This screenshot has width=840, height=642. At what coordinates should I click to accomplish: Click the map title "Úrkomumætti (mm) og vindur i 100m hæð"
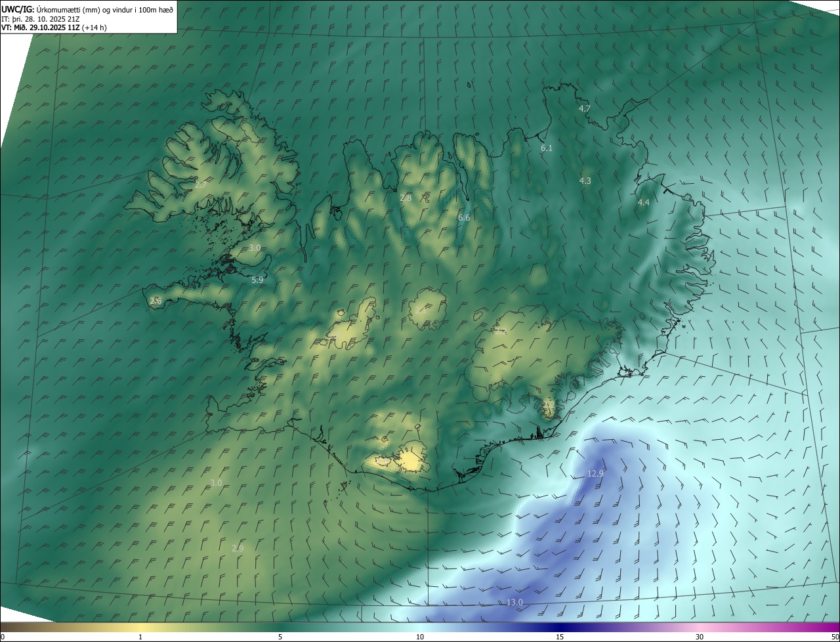click(x=105, y=9)
